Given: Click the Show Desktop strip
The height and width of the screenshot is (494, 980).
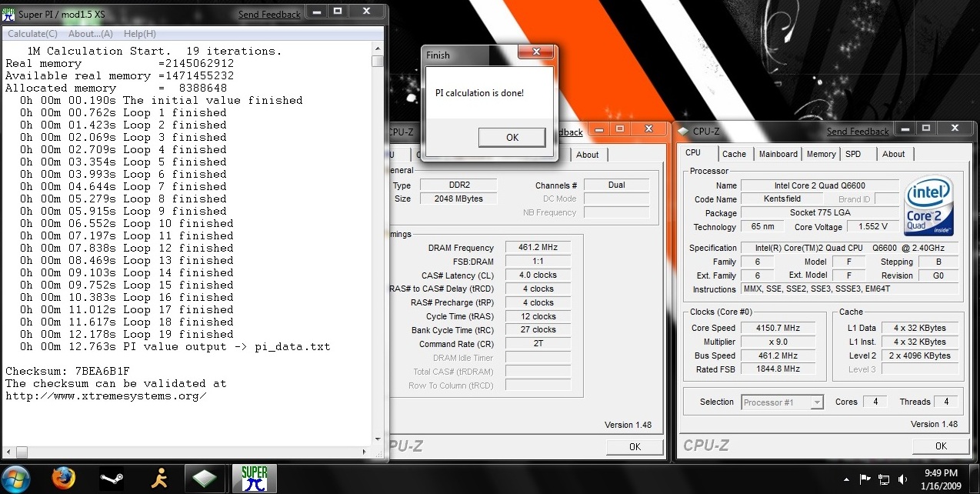Looking at the screenshot, I should point(974,479).
